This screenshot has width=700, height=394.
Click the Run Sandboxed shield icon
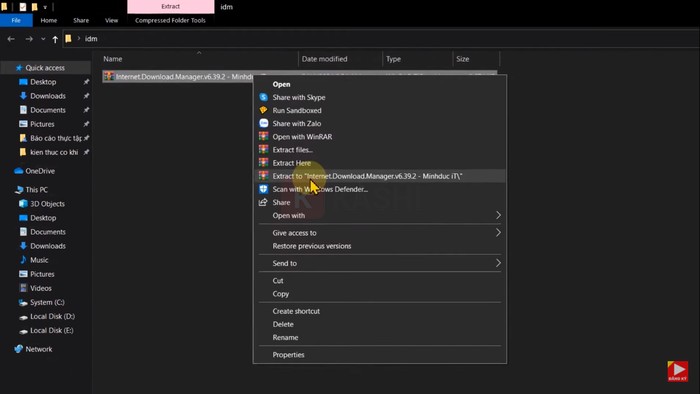click(263, 110)
